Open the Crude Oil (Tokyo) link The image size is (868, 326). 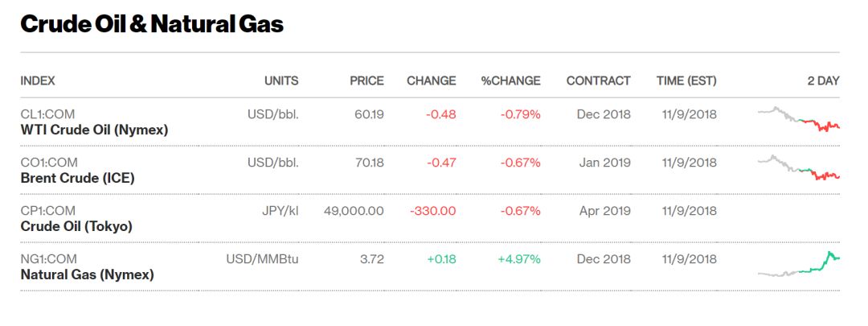point(76,226)
